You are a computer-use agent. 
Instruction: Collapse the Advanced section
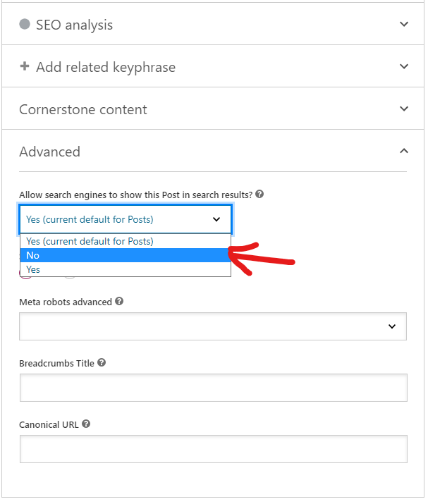404,151
